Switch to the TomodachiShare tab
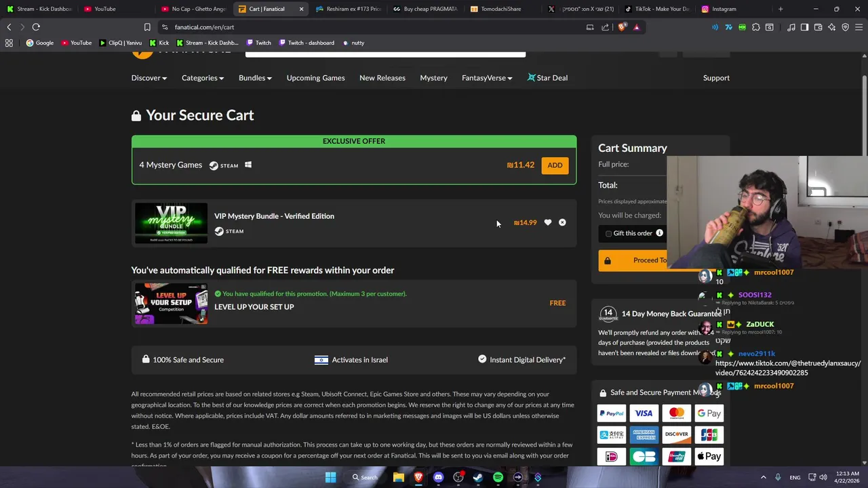Screen dimensions: 868x488 point(502,9)
